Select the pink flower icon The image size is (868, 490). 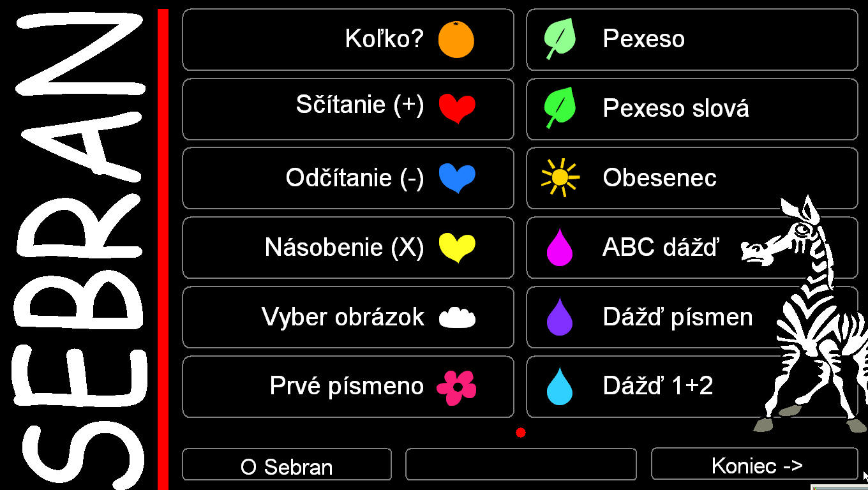(x=456, y=387)
